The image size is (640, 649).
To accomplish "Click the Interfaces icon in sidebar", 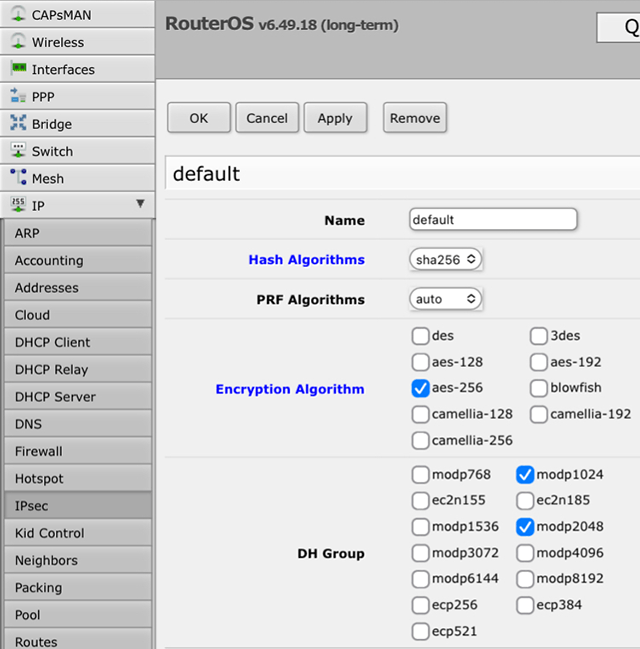I will pyautogui.click(x=18, y=69).
